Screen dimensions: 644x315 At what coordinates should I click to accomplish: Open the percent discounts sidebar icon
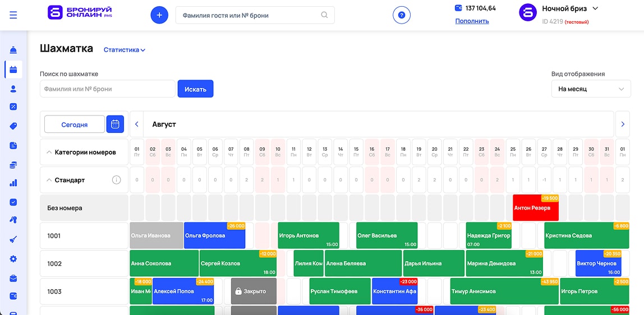click(13, 106)
